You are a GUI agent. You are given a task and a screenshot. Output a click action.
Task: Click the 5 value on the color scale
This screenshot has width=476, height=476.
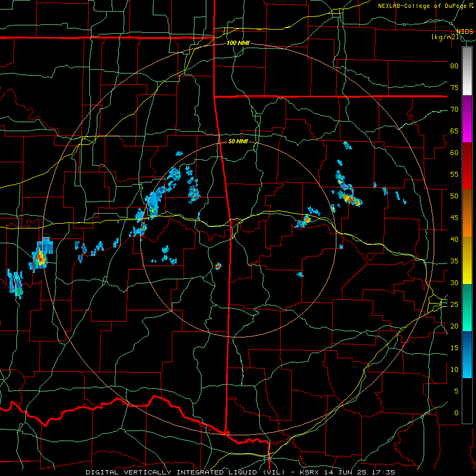coord(456,391)
